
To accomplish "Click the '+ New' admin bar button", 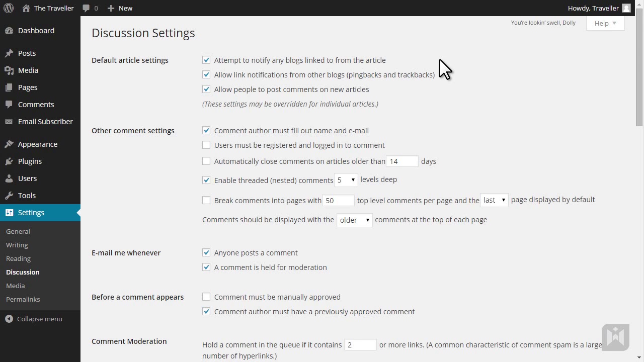I will coord(120,8).
